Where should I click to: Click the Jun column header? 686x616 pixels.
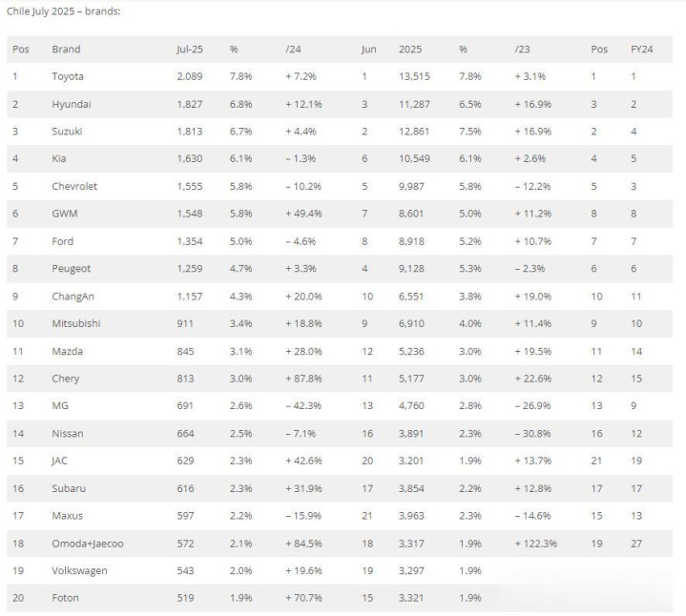[369, 49]
